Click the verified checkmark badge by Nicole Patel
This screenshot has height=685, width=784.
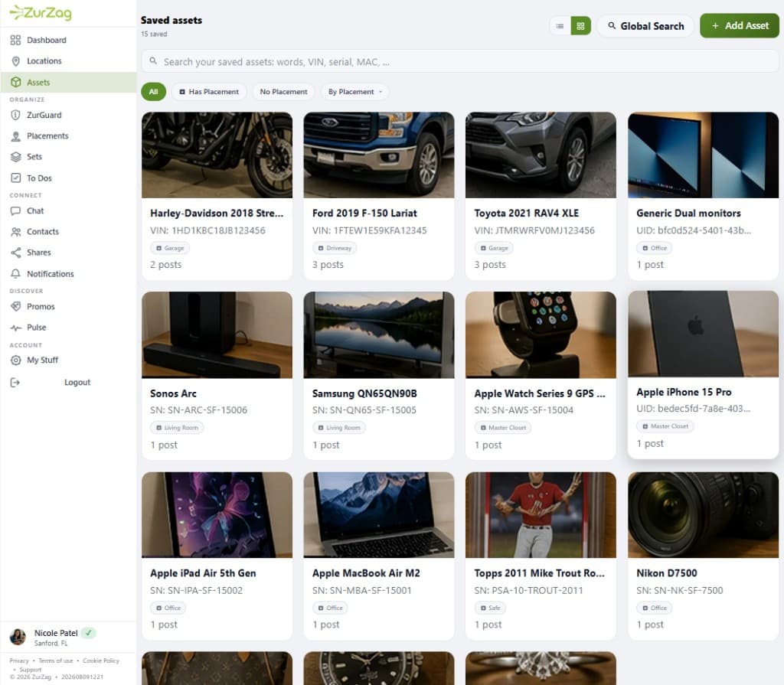pos(89,633)
